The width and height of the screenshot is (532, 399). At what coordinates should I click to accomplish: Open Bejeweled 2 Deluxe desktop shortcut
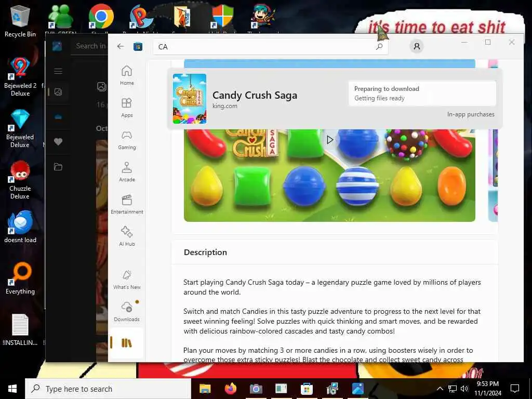click(x=20, y=77)
